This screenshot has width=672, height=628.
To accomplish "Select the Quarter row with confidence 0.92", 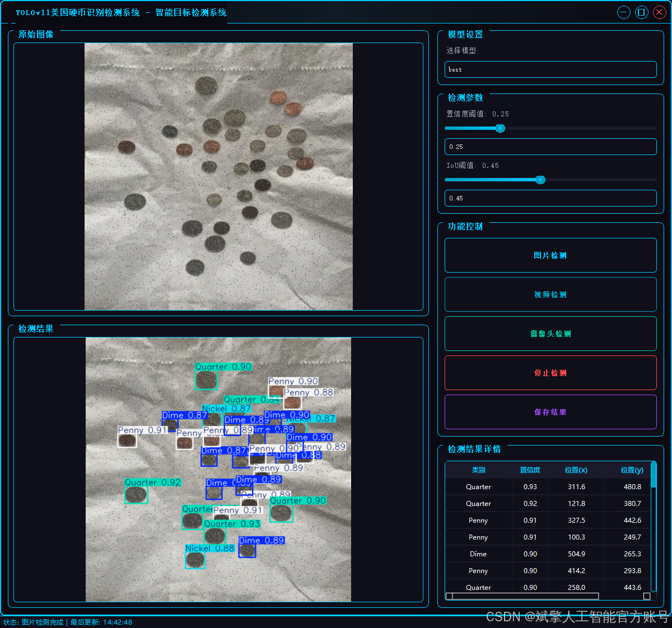I will [548, 504].
